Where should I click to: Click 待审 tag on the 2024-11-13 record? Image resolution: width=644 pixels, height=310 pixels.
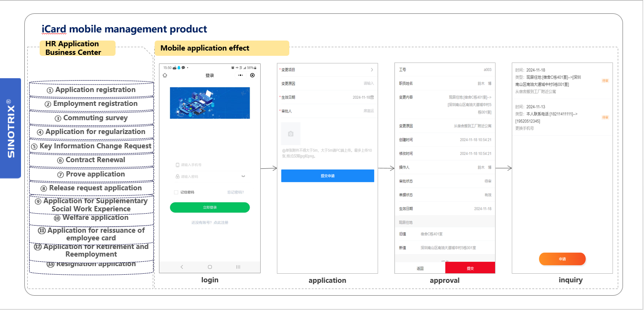(x=605, y=117)
